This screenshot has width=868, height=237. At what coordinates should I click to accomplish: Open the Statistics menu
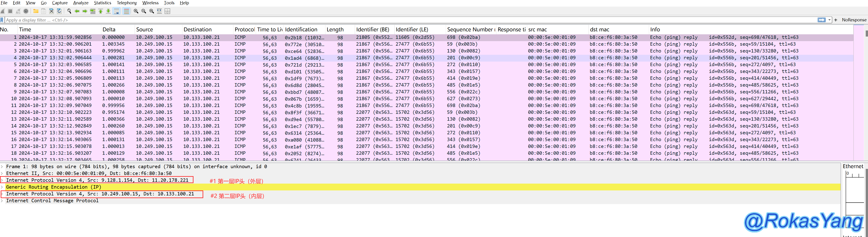tap(102, 3)
